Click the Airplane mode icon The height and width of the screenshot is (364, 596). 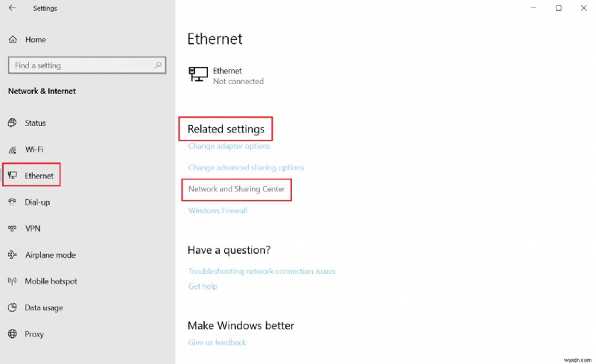pos(13,255)
